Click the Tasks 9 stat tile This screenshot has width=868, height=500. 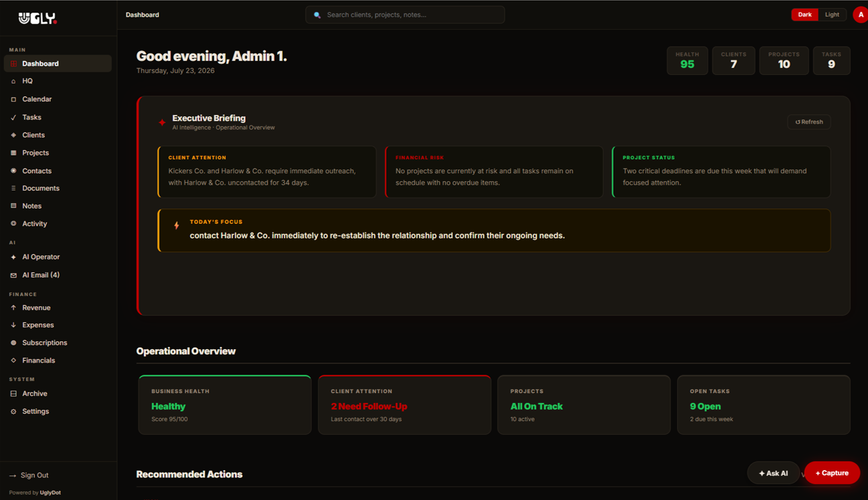[831, 60]
